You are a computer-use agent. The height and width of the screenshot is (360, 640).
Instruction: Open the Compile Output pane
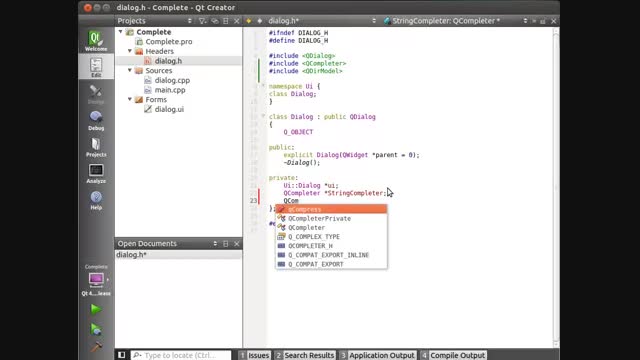(453, 355)
